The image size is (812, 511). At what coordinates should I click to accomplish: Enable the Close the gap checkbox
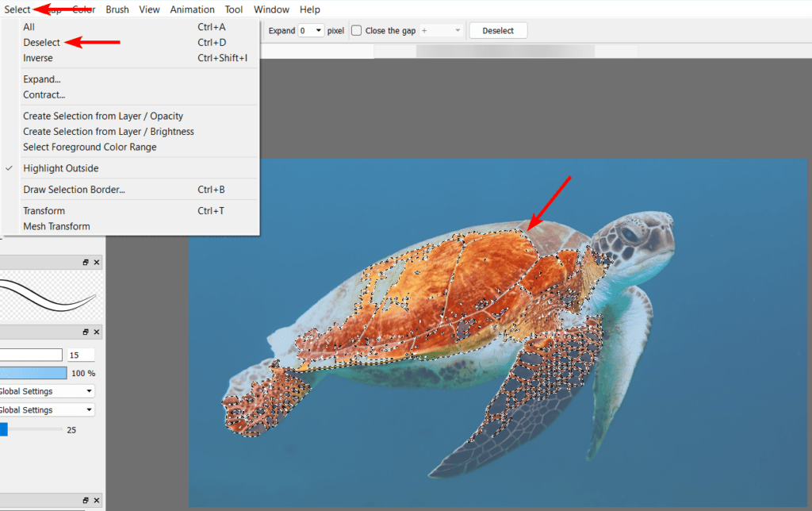pyautogui.click(x=357, y=31)
